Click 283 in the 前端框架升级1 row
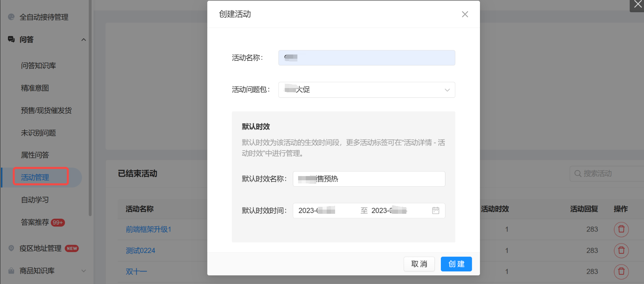 point(592,230)
